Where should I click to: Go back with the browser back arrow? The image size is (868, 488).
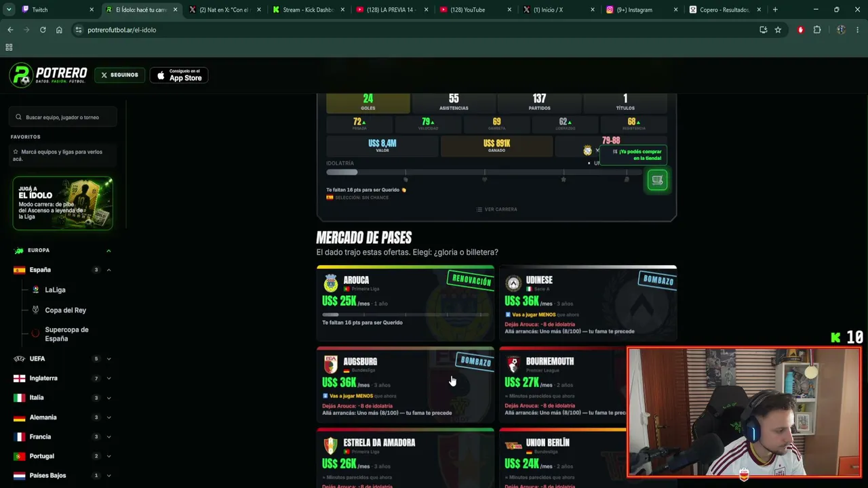[x=10, y=30]
